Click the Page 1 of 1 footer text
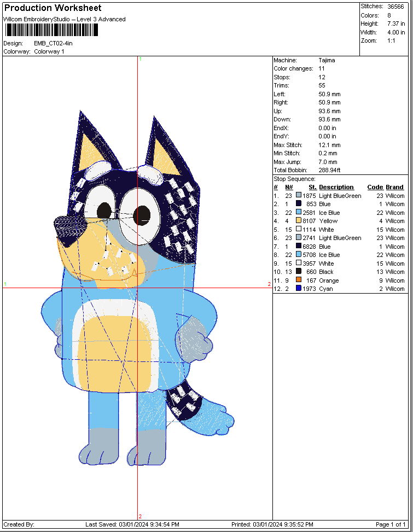Image resolution: width=413 pixels, height=532 pixels. [391, 524]
